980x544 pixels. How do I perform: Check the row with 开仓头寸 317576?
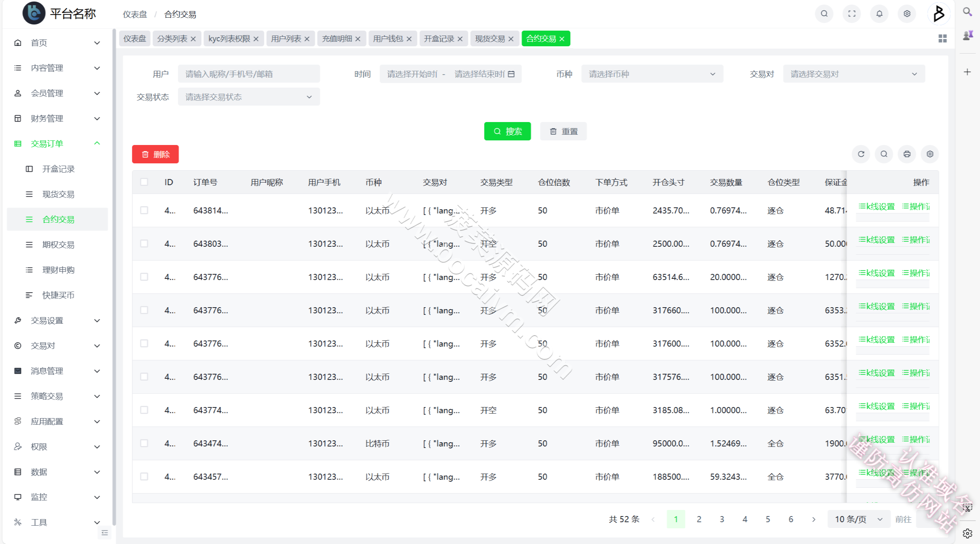[x=144, y=377]
